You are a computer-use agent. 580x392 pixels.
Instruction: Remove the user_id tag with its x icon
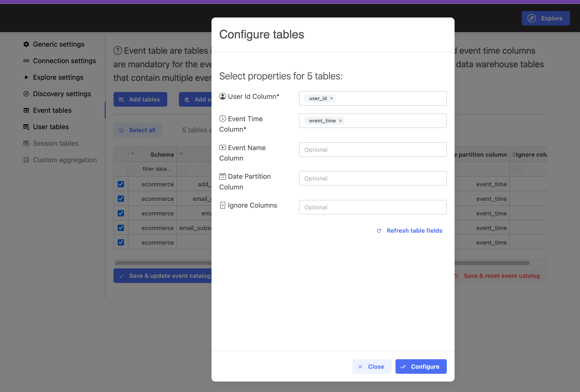pos(331,99)
